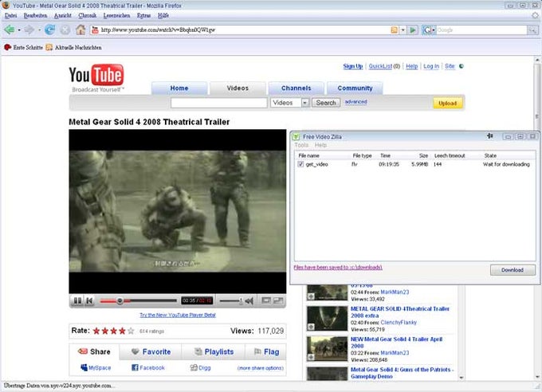542x392 pixels.
Task: Click the File name column header
Action: point(308,155)
